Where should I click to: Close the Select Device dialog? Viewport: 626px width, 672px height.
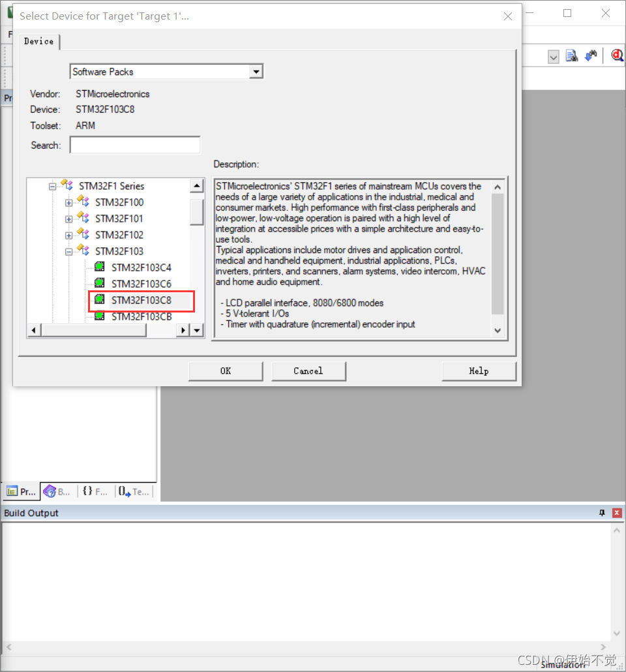pos(508,16)
